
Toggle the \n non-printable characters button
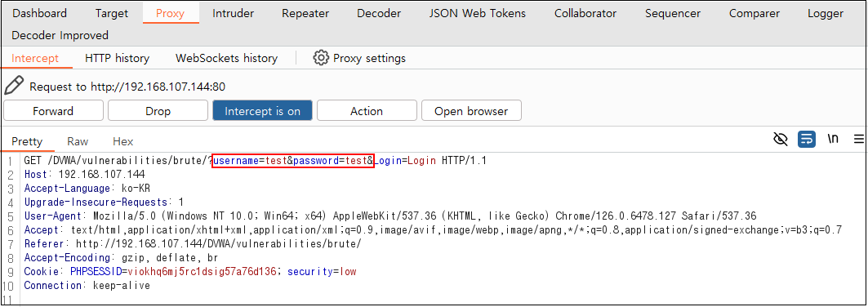[x=833, y=140]
